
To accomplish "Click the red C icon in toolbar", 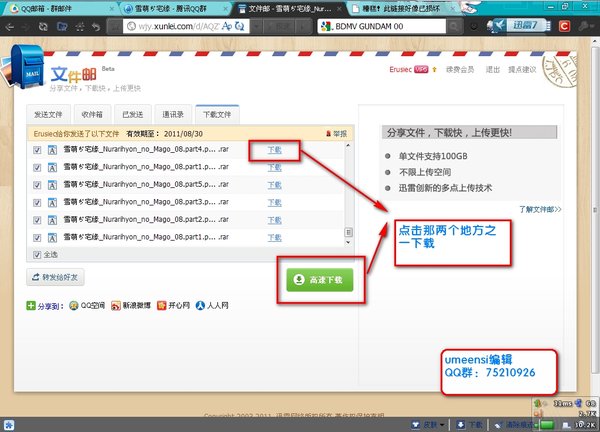I will pyautogui.click(x=564, y=26).
